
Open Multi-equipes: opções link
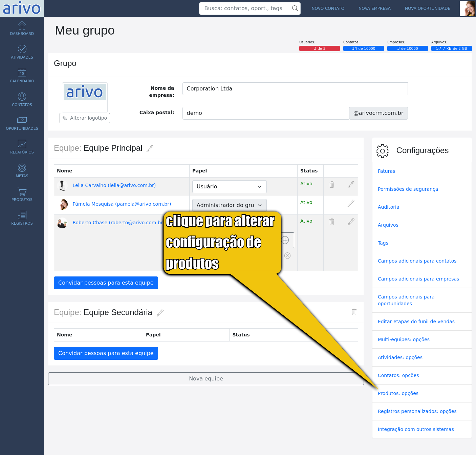click(404, 339)
